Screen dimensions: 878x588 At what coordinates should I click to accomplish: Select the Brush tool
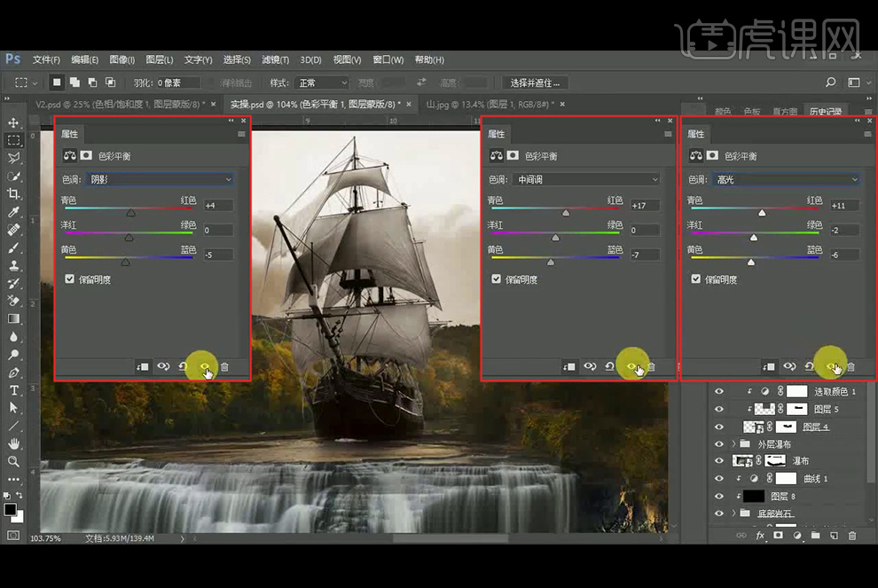[13, 247]
